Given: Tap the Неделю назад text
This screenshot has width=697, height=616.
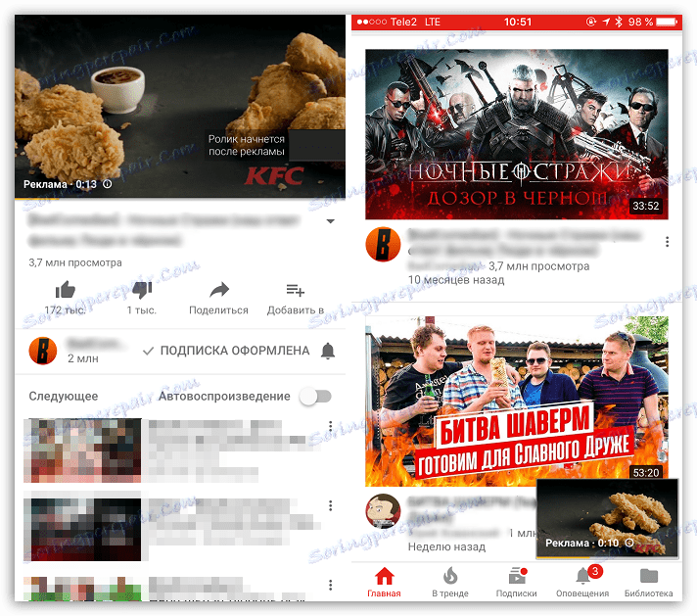Looking at the screenshot, I should point(446,546).
